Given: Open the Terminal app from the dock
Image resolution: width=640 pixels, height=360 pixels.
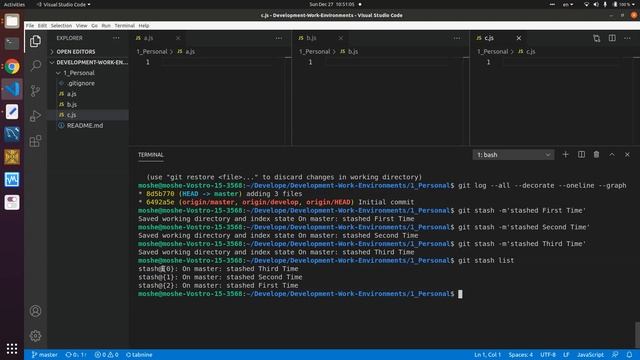Looking at the screenshot, I should pyautogui.click(x=12, y=43).
